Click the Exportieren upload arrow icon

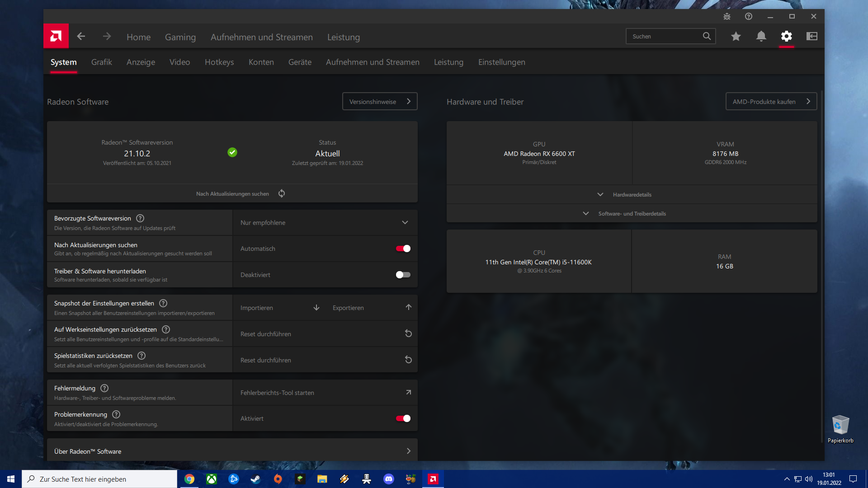coord(408,307)
